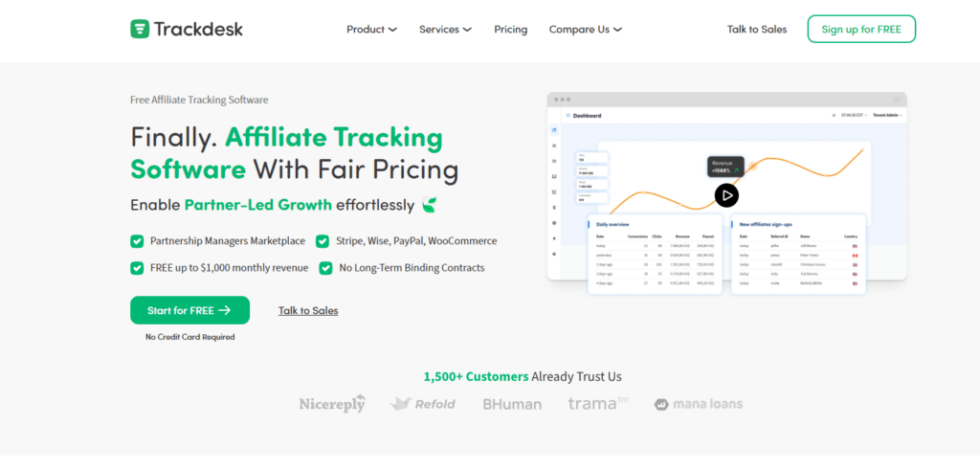Viewport: 980px width, 470px height.
Task: Click the Revenue tooltip badge on the chart
Action: click(725, 167)
